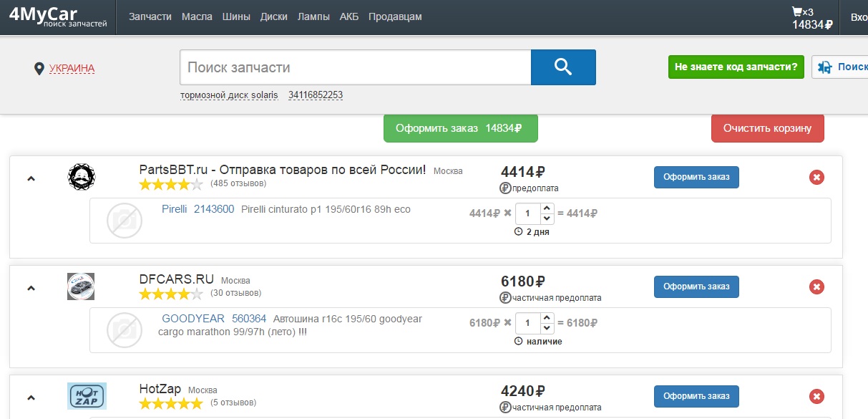Viewport: 868px width, 419px height.
Task: Click the Поиск запчасти search field
Action: point(355,67)
